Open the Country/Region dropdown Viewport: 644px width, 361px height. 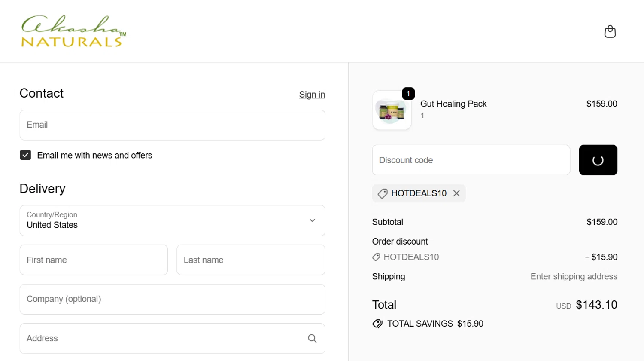[x=172, y=220]
